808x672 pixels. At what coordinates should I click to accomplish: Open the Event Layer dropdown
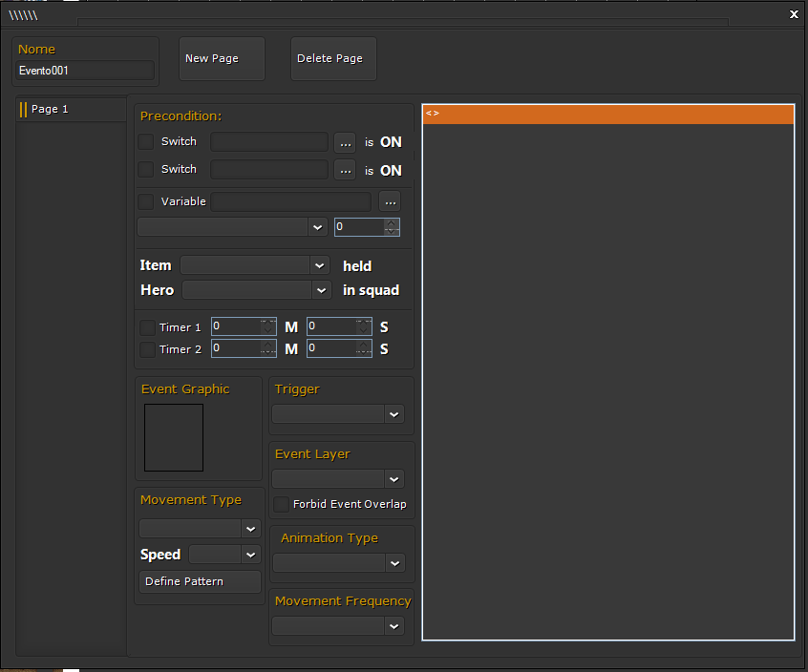[x=338, y=479]
